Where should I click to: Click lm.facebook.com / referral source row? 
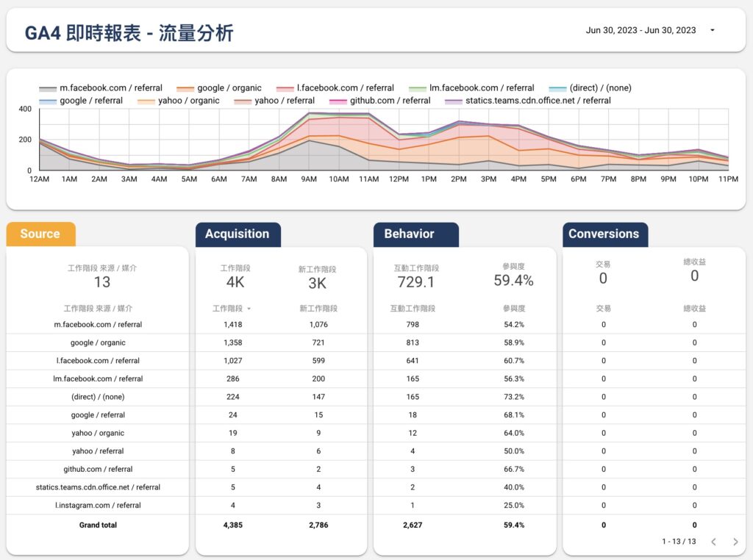tap(98, 378)
